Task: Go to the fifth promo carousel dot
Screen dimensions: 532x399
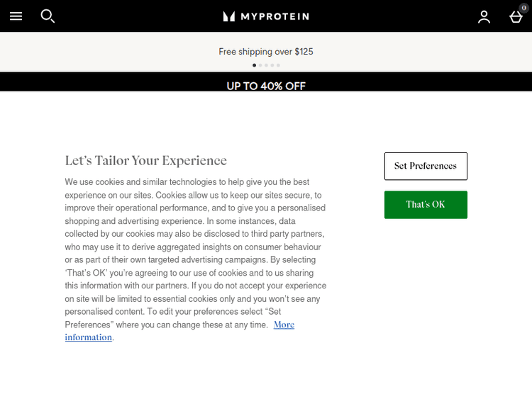Action: click(x=278, y=65)
